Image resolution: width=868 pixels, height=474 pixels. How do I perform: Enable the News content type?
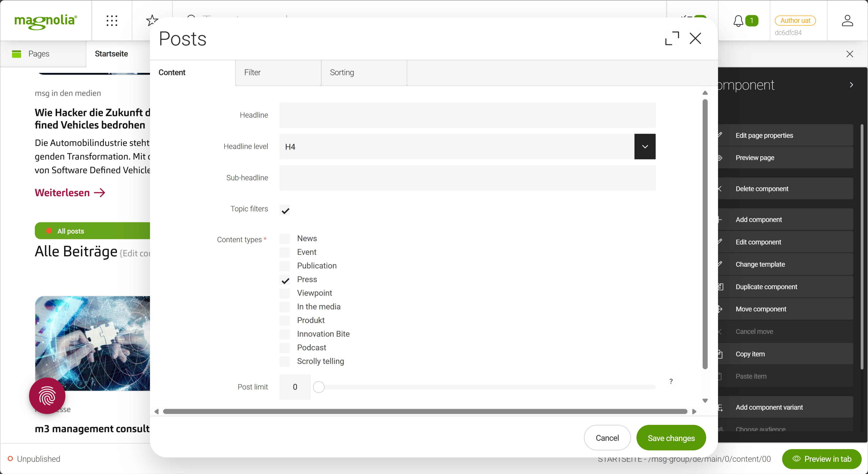(285, 239)
